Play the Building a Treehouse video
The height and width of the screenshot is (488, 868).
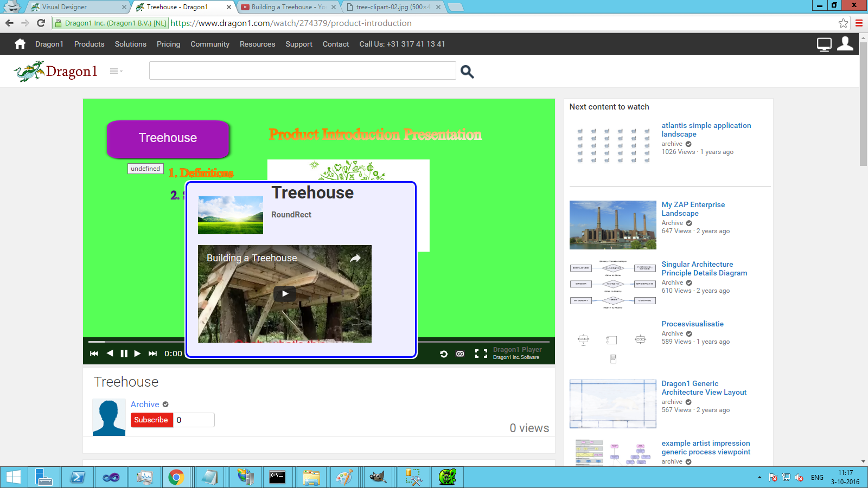coord(285,294)
